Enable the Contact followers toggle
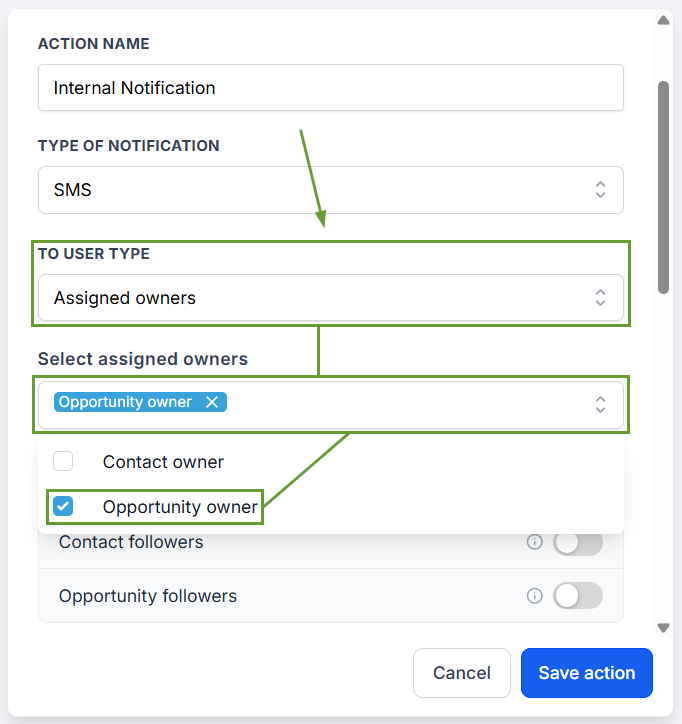The width and height of the screenshot is (682, 724). tap(578, 543)
